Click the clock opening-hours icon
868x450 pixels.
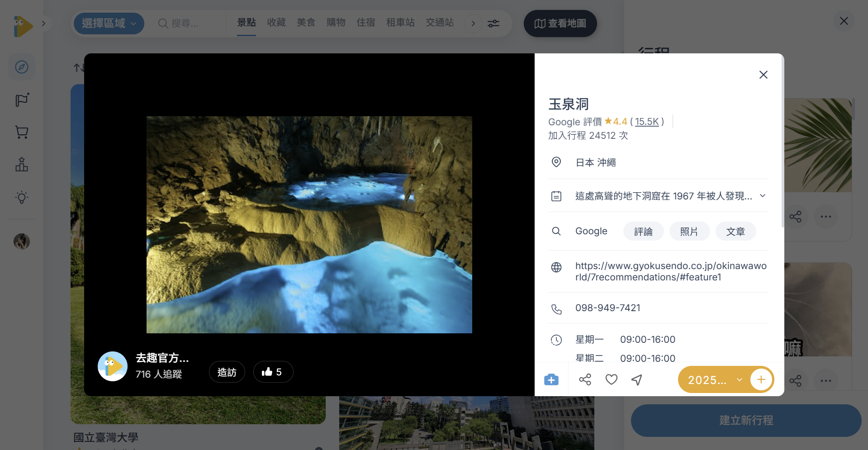[556, 340]
